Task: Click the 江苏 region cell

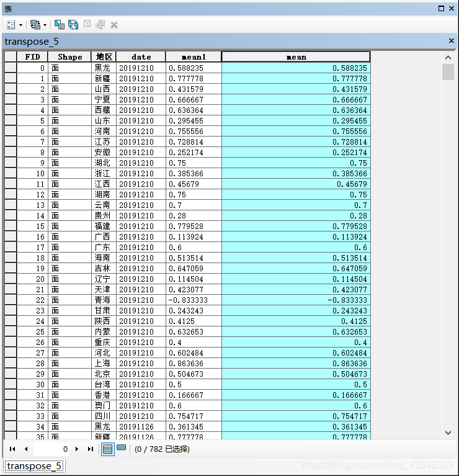Action: 104,141
